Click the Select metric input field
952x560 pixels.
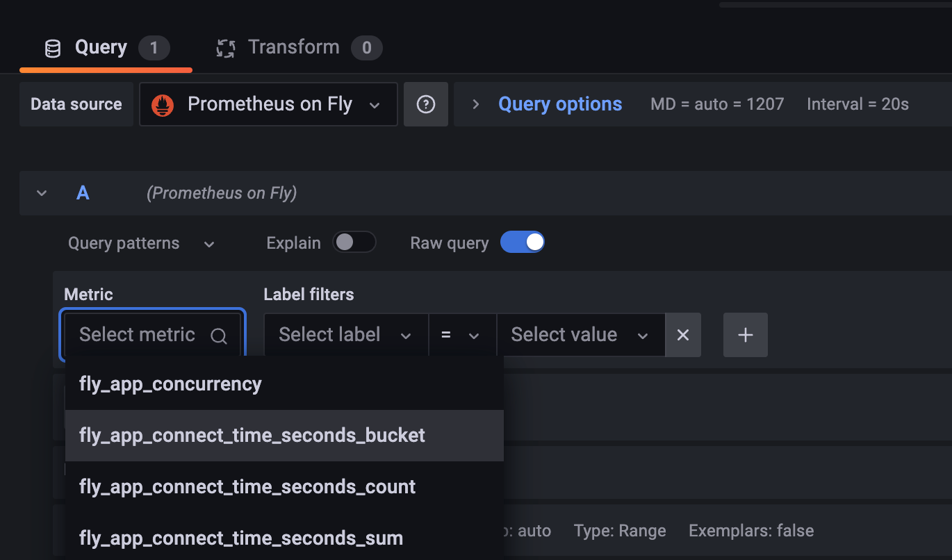[153, 335]
